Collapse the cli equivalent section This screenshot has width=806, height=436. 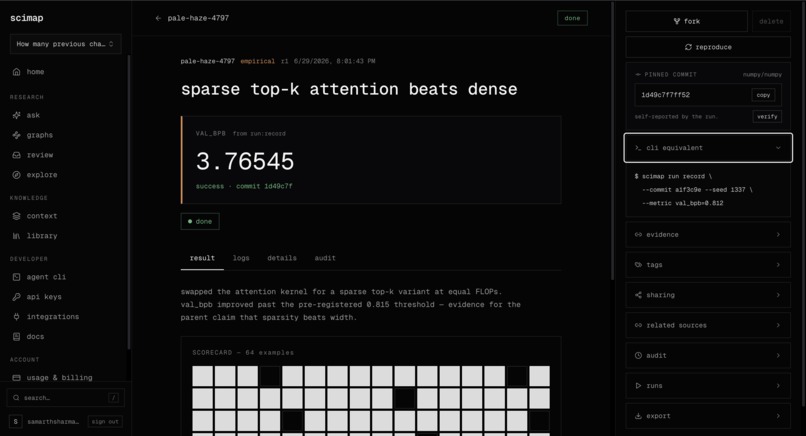click(708, 148)
